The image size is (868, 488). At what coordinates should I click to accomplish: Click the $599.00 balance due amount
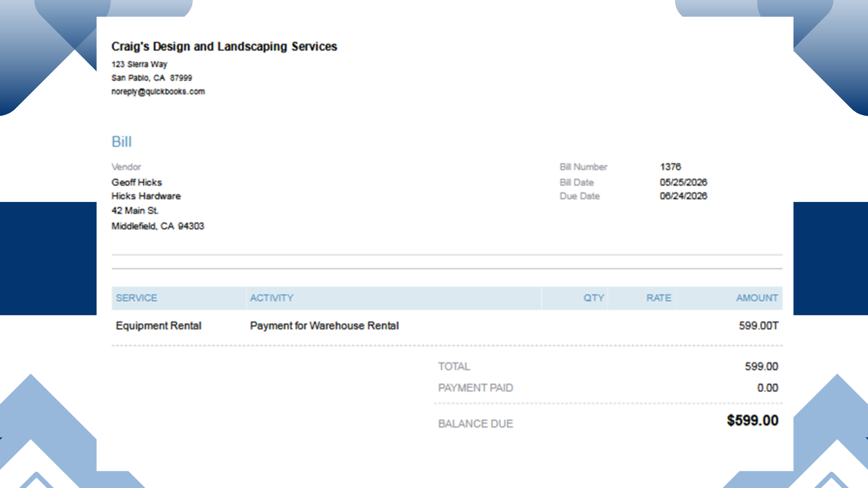(x=753, y=421)
